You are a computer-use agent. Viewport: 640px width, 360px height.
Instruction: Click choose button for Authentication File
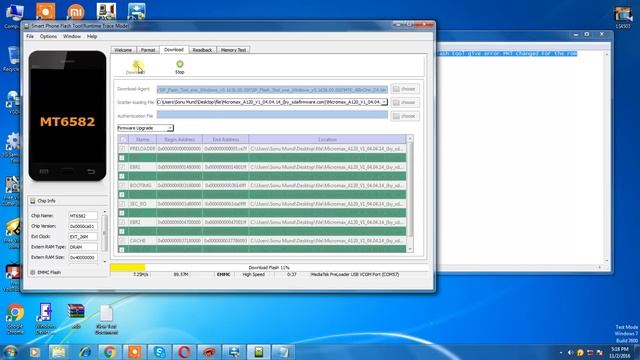405,116
